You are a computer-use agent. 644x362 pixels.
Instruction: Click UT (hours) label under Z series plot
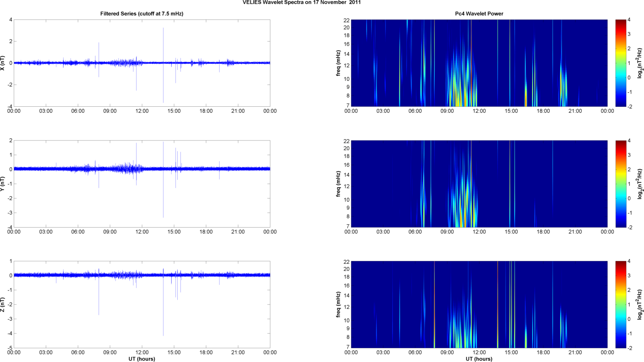point(142,359)
